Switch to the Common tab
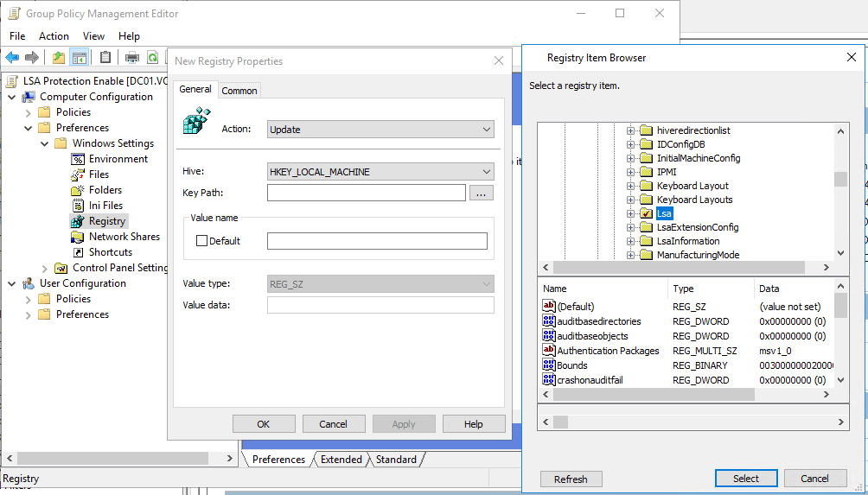 tap(239, 91)
